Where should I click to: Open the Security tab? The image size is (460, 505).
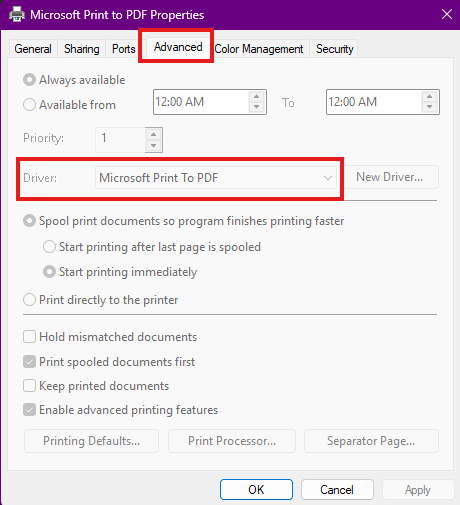[x=334, y=49]
